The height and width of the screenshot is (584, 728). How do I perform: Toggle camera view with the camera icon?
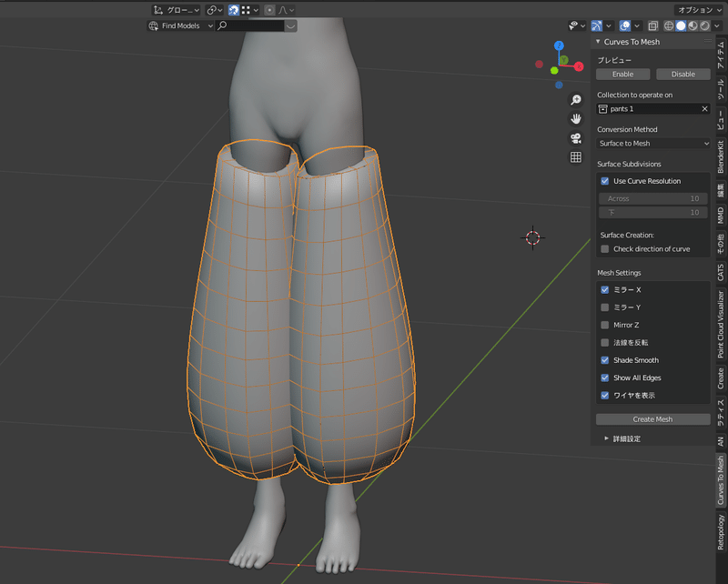click(x=576, y=138)
